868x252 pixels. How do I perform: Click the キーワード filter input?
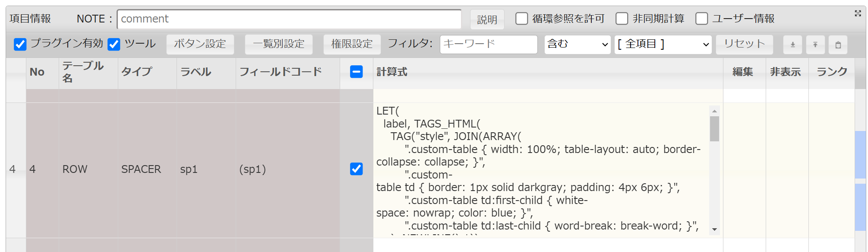(489, 44)
